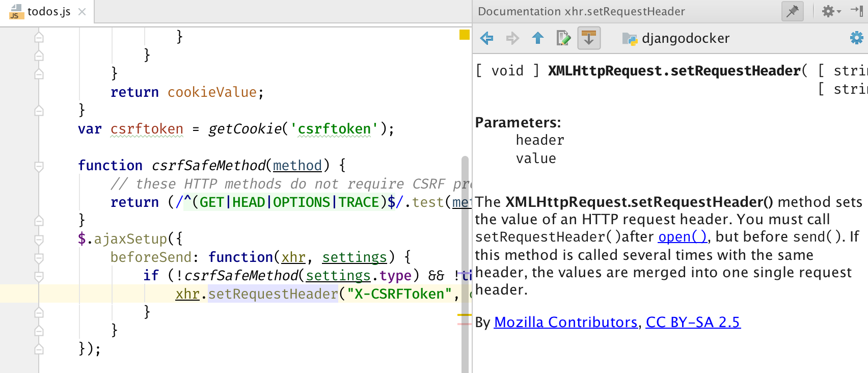
Task: Click the csrftoken variable after var
Action: click(x=147, y=129)
